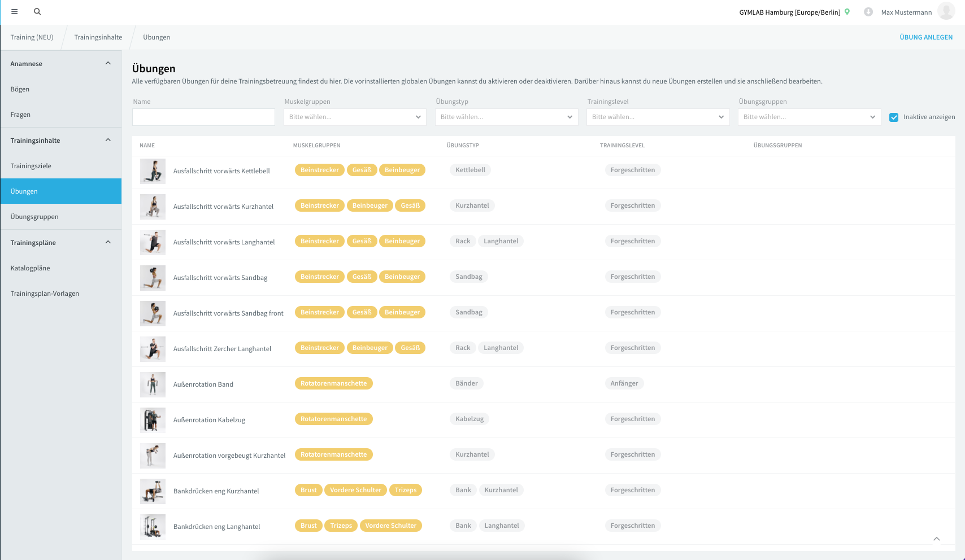965x560 pixels.
Task: Go to Trainingsinhalte breadcrumb
Action: click(x=98, y=37)
